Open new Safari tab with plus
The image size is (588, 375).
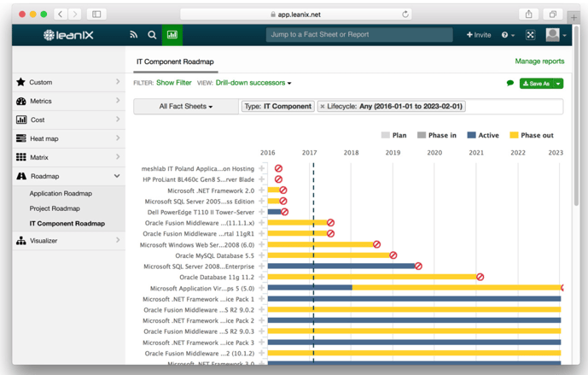click(573, 17)
